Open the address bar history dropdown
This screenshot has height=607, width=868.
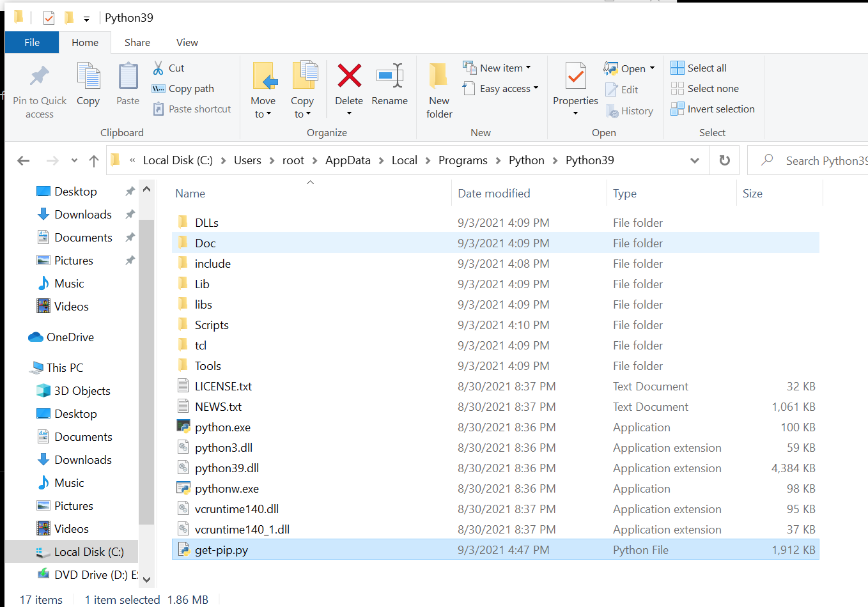click(695, 160)
